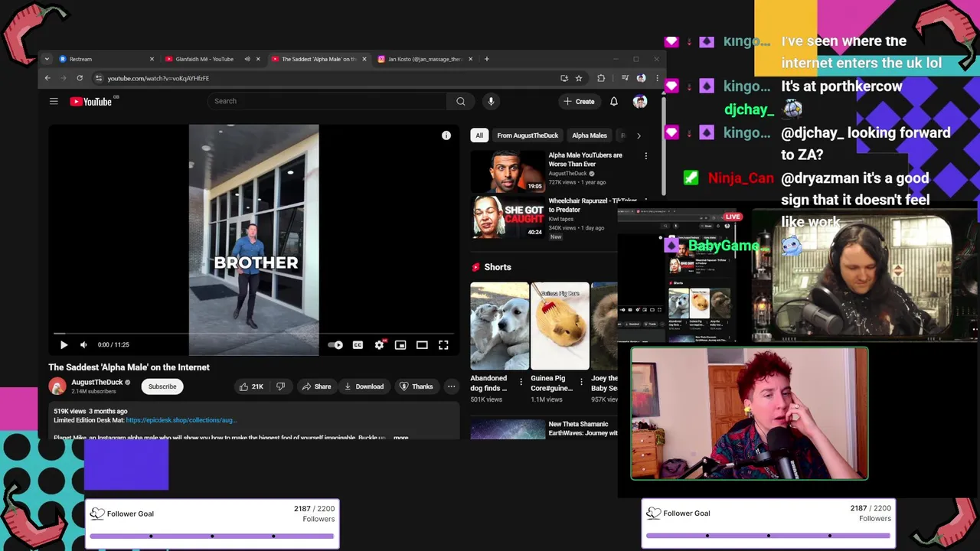Click the video info card icon

446,135
